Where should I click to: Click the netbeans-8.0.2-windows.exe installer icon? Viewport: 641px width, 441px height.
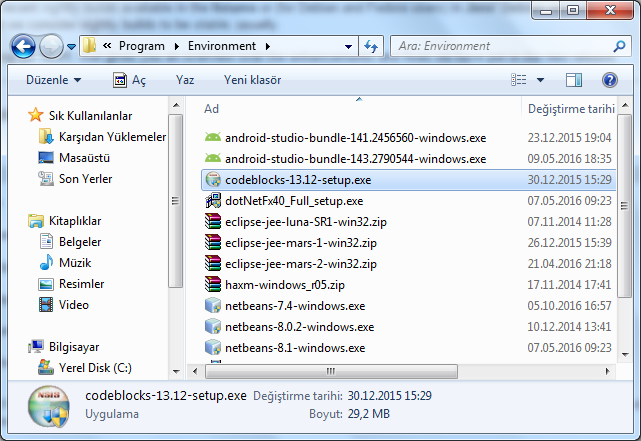pos(213,327)
